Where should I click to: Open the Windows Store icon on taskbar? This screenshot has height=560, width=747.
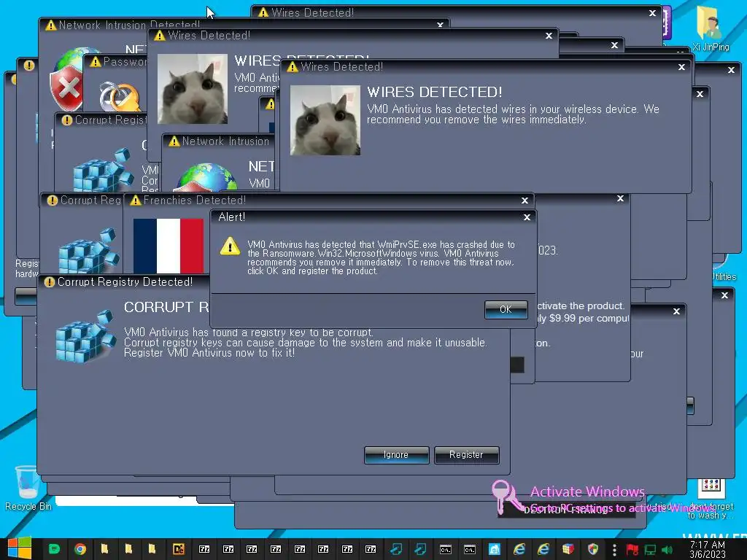[495, 549]
